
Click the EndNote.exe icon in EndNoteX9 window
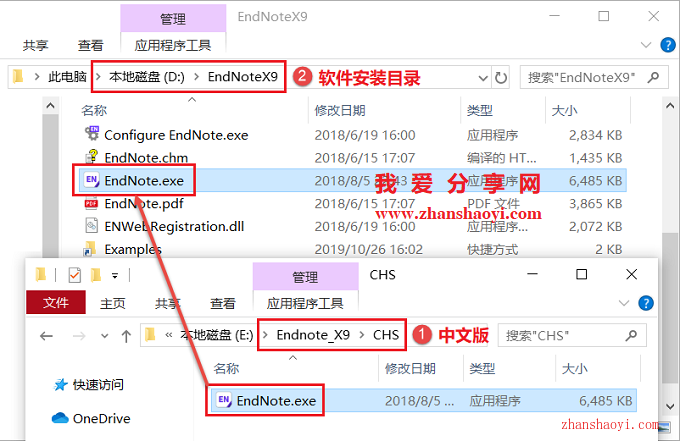[x=92, y=180]
